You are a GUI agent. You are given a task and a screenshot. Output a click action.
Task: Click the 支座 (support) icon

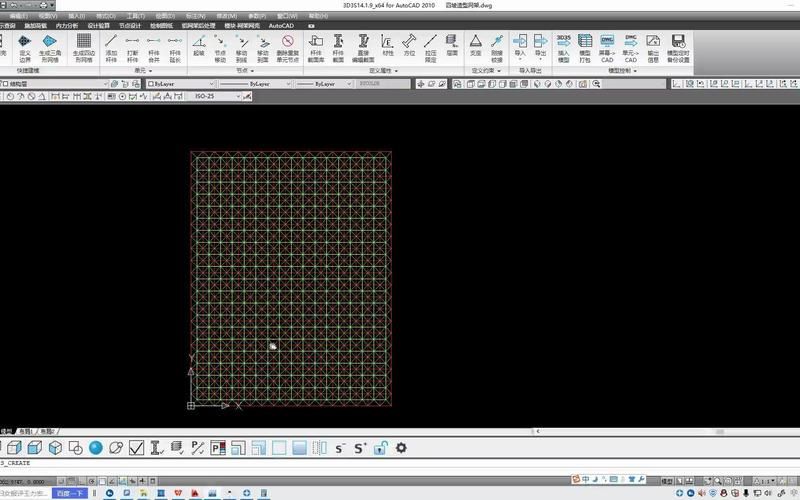(x=475, y=46)
